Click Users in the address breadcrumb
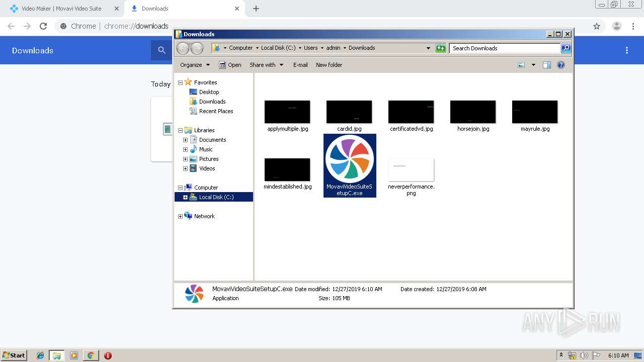The height and width of the screenshot is (362, 644). coord(310,48)
